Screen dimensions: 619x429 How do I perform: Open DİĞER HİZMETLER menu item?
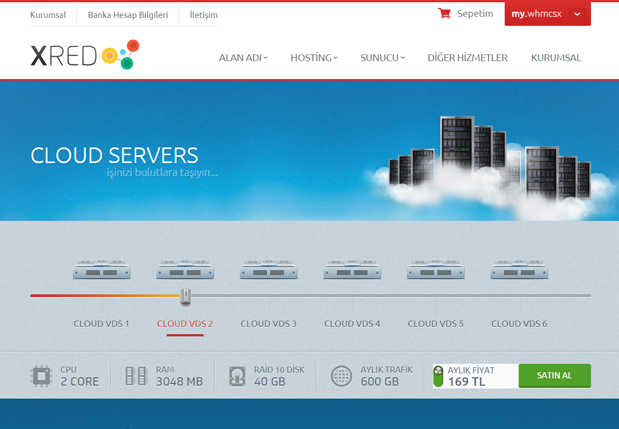[x=467, y=58]
